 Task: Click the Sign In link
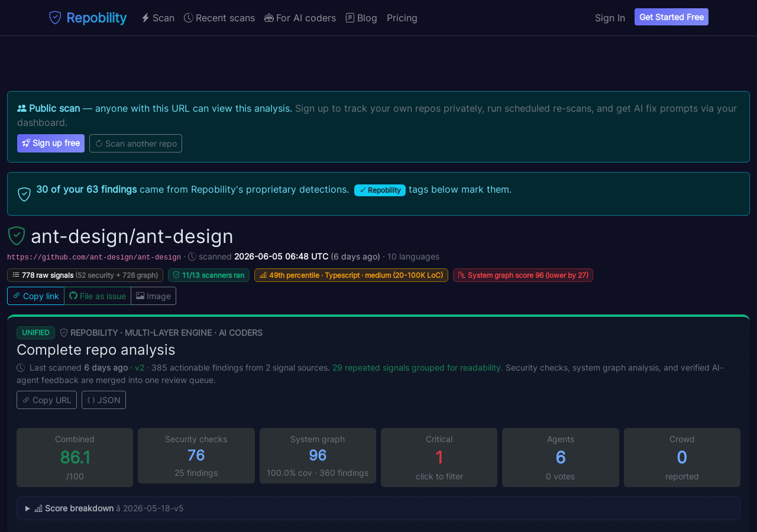point(610,18)
